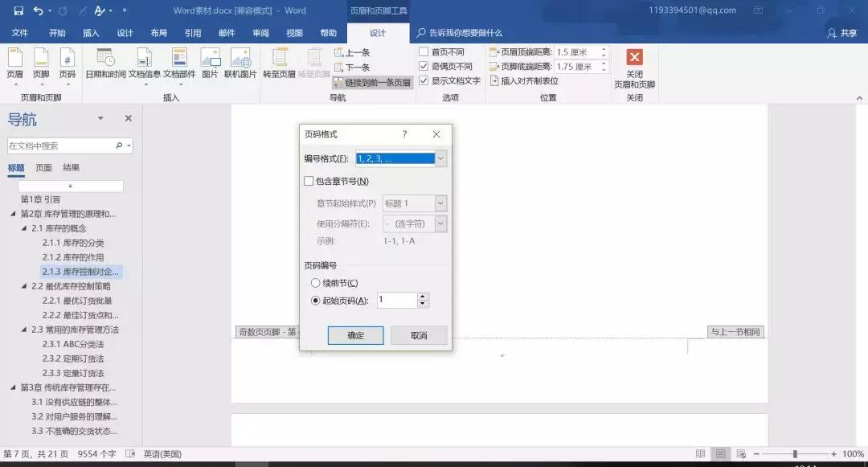
Task: Enable the 首页不同 checkbox
Action: pyautogui.click(x=424, y=51)
